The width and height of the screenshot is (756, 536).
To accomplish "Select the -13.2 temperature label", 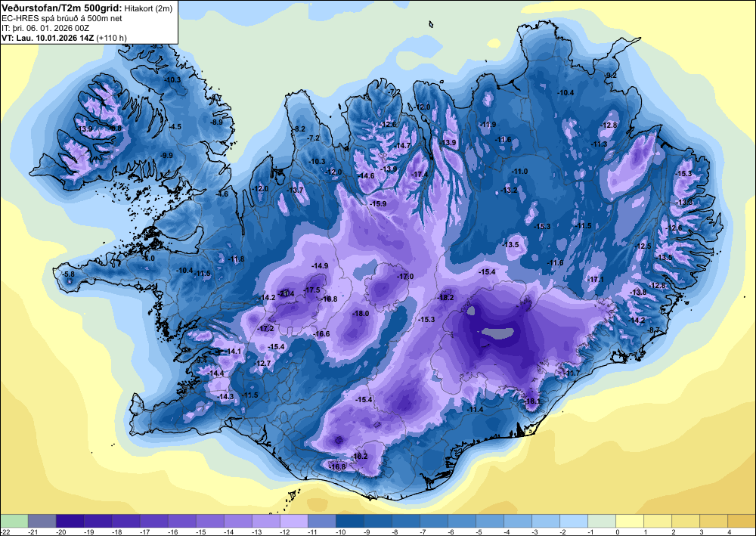I will click(509, 190).
